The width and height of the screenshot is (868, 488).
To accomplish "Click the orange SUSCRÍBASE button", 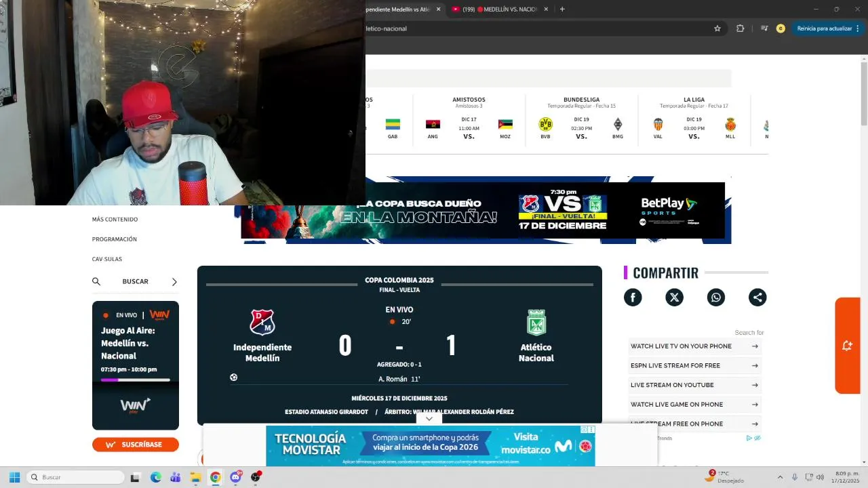I will [x=136, y=445].
